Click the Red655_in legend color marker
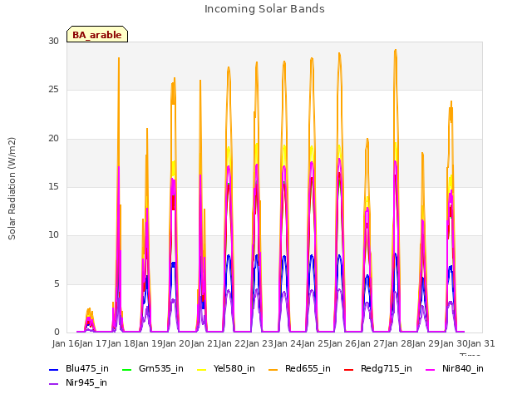532x399 pixels. [273, 369]
